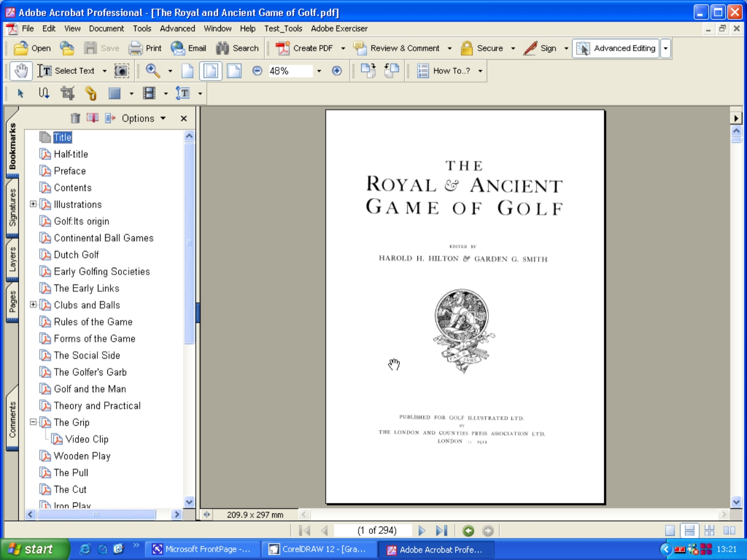The height and width of the screenshot is (560, 747).
Task: Select the Link chain tool
Action: coord(91,93)
